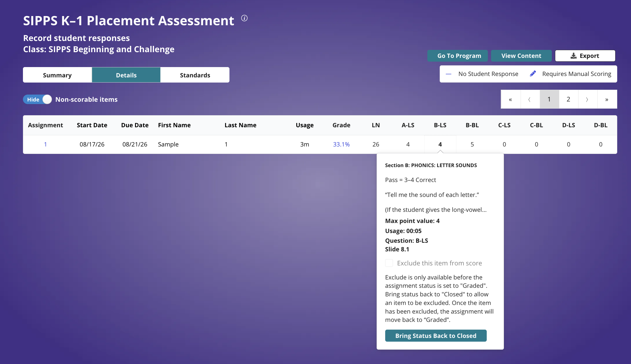The image size is (631, 364).
Task: Click the download icon on the Export button
Action: click(x=574, y=56)
